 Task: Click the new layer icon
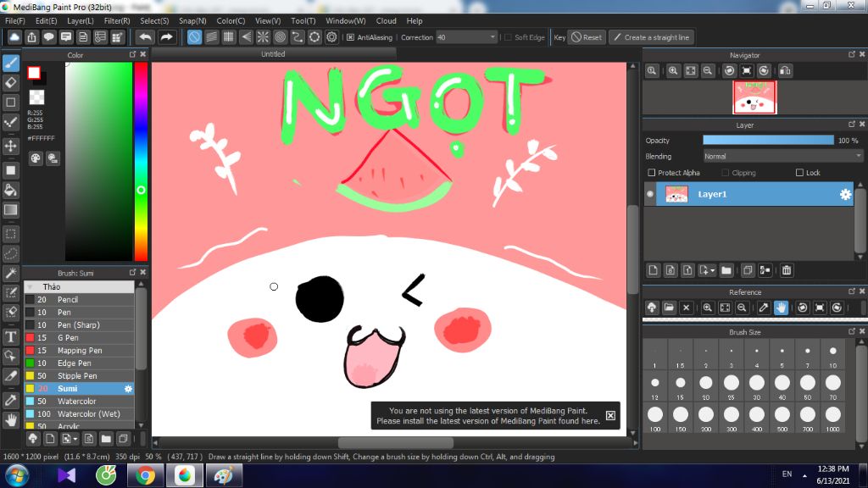tap(654, 270)
